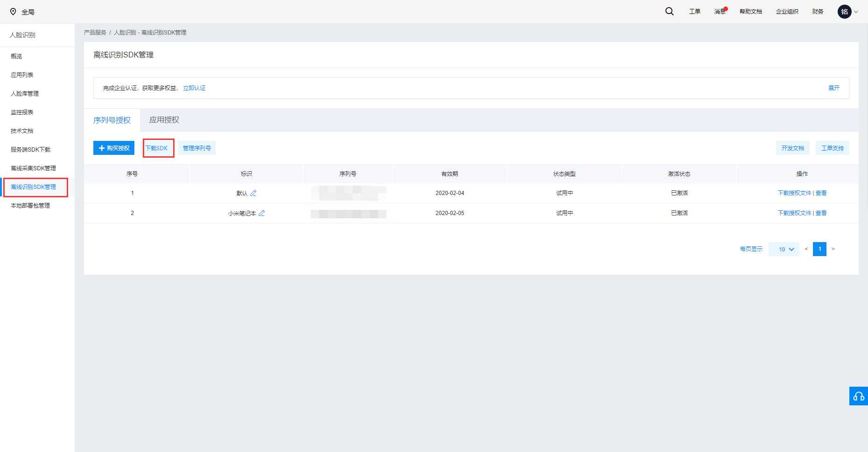Viewport: 868px width, 452px height.
Task: Click the 购买授权 button
Action: (114, 148)
